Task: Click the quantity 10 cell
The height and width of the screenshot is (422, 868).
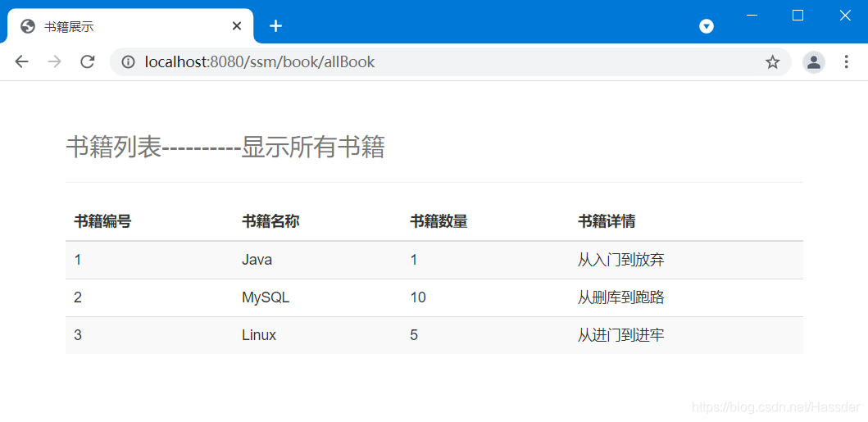Action: tap(418, 297)
